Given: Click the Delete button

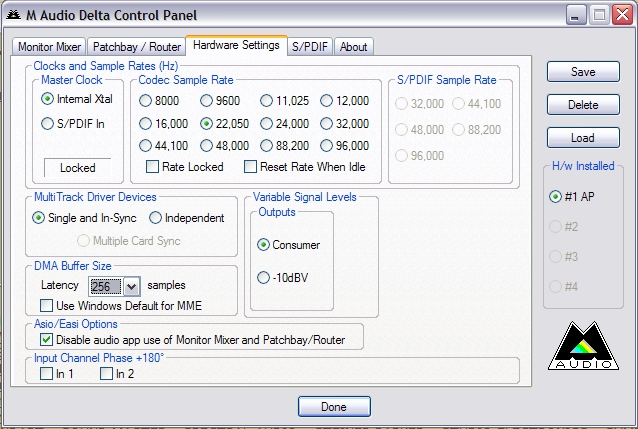Looking at the screenshot, I should click(x=583, y=105).
